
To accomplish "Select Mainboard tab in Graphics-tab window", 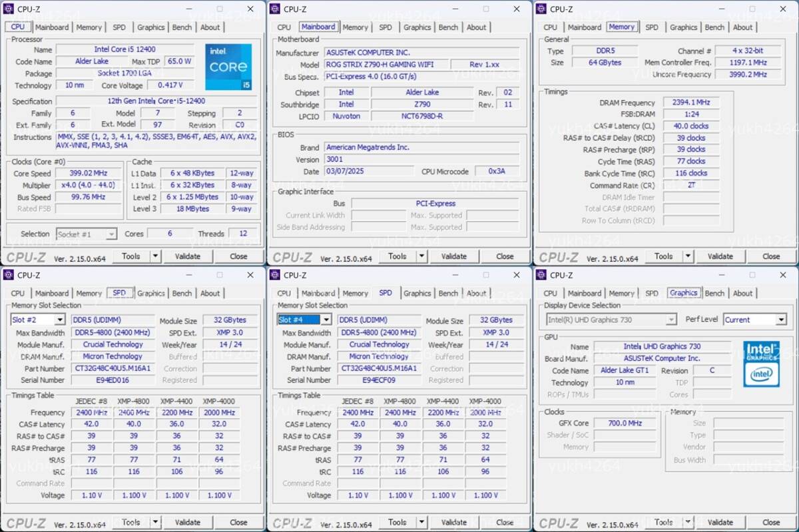I will 585,294.
